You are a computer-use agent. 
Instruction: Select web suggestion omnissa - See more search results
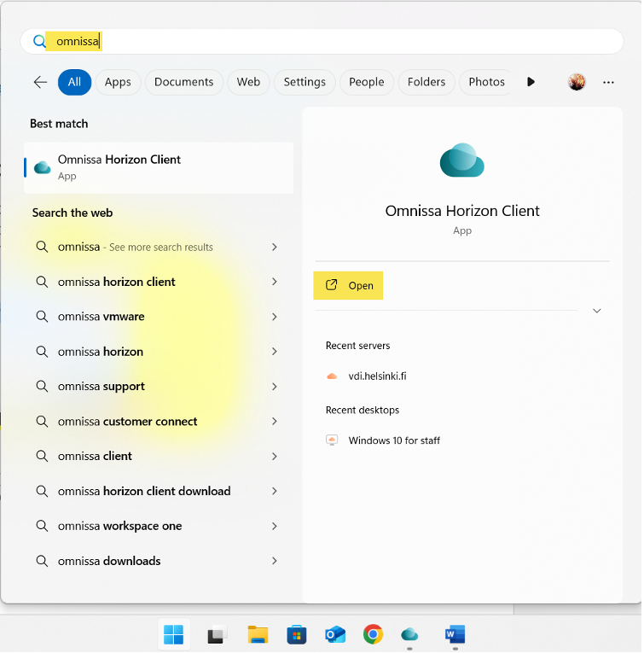157,247
